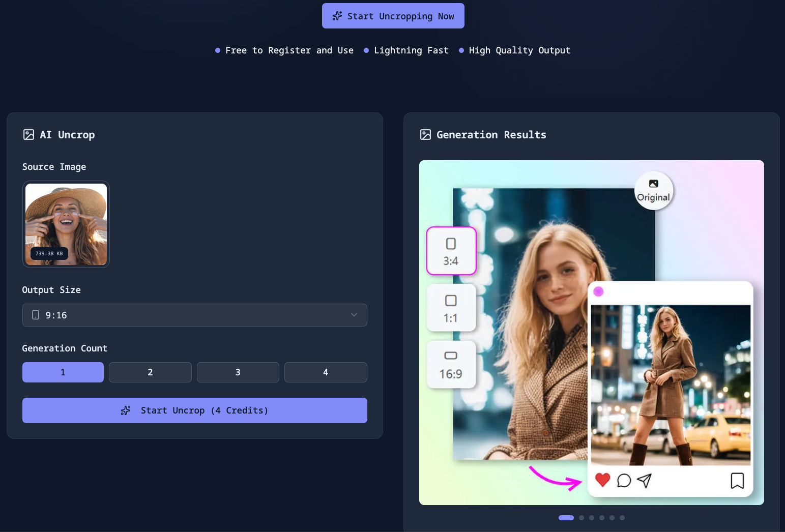The height and width of the screenshot is (532, 785).
Task: Click the red heart like icon
Action: pyautogui.click(x=602, y=480)
